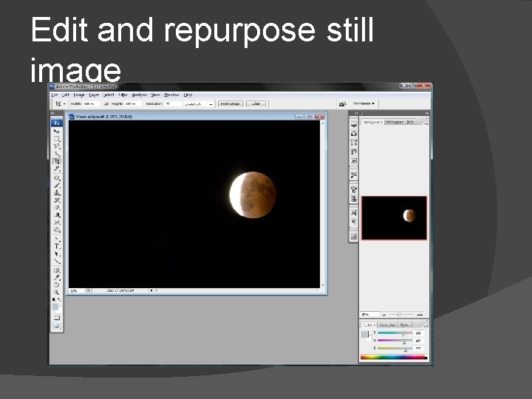The height and width of the screenshot is (399, 532).
Task: Click the Go to Bridge icon
Action: point(343,104)
